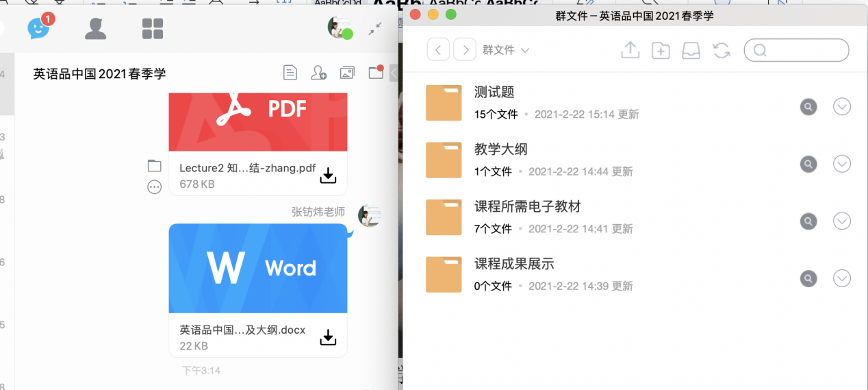868x390 pixels.
Task: Click the text 15个文件
Action: click(x=496, y=114)
